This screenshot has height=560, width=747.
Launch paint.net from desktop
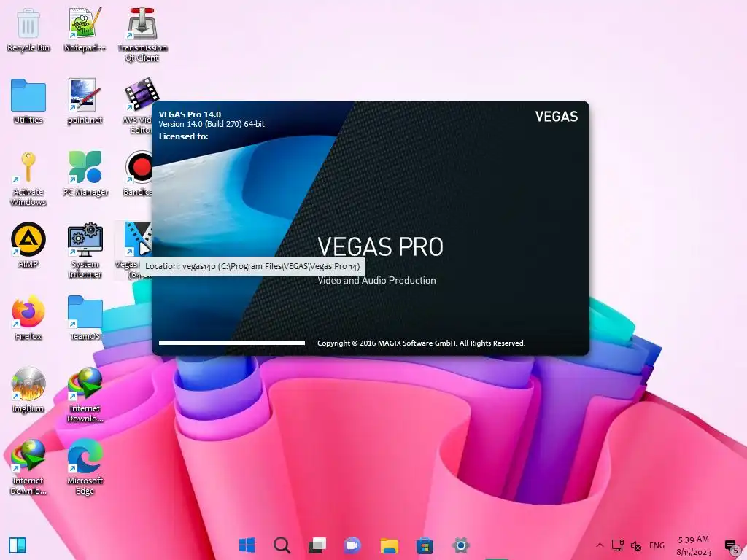pyautogui.click(x=85, y=101)
